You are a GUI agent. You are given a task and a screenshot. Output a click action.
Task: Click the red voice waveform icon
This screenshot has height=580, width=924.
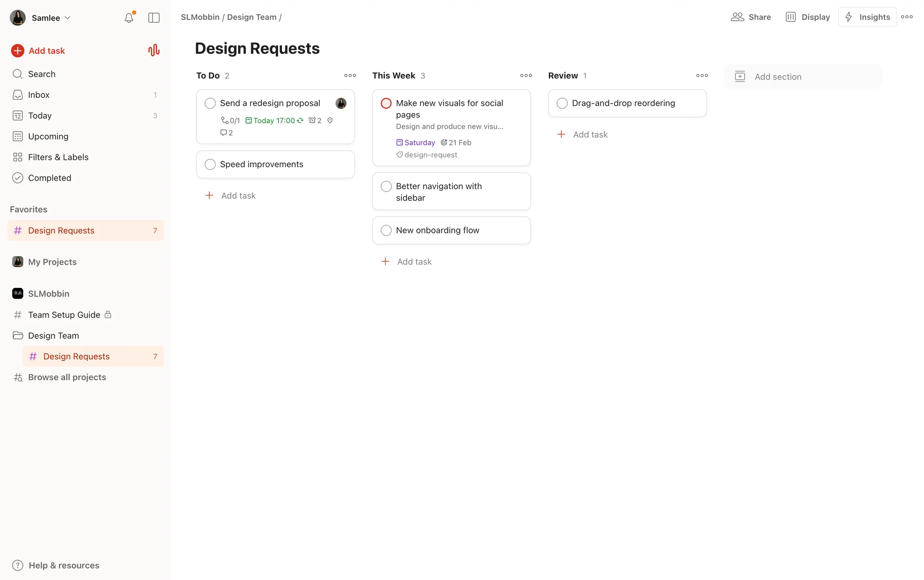[154, 51]
